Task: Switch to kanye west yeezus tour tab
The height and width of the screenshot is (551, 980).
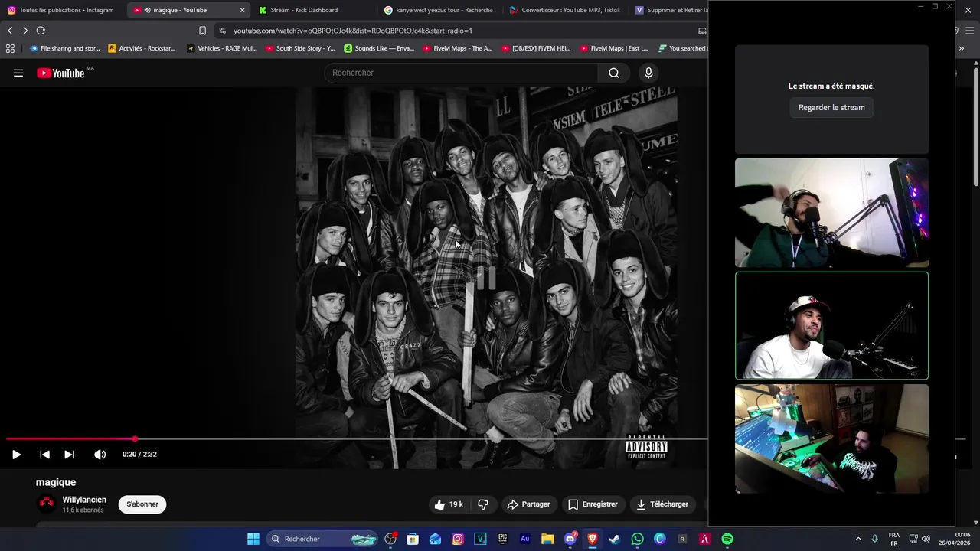Action: 439,10
